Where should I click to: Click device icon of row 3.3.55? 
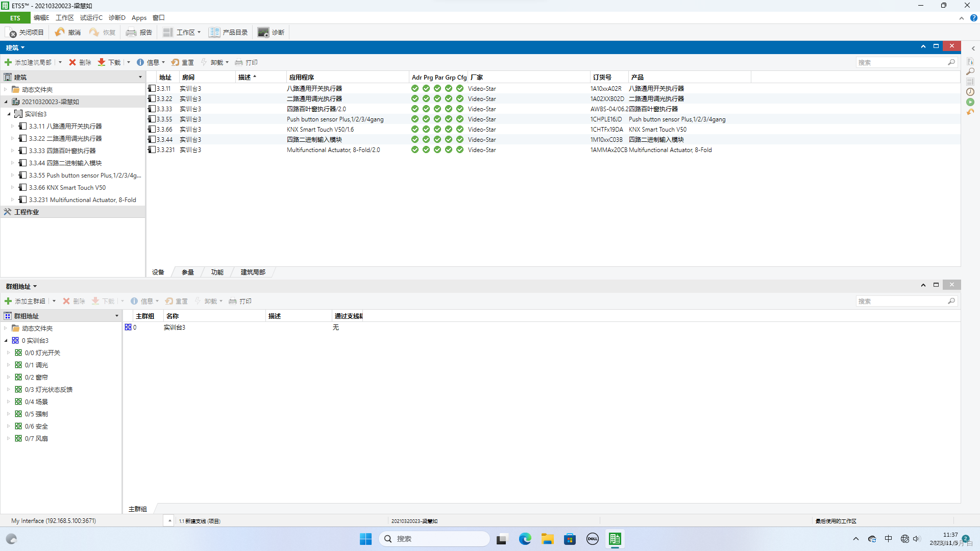[x=152, y=119]
